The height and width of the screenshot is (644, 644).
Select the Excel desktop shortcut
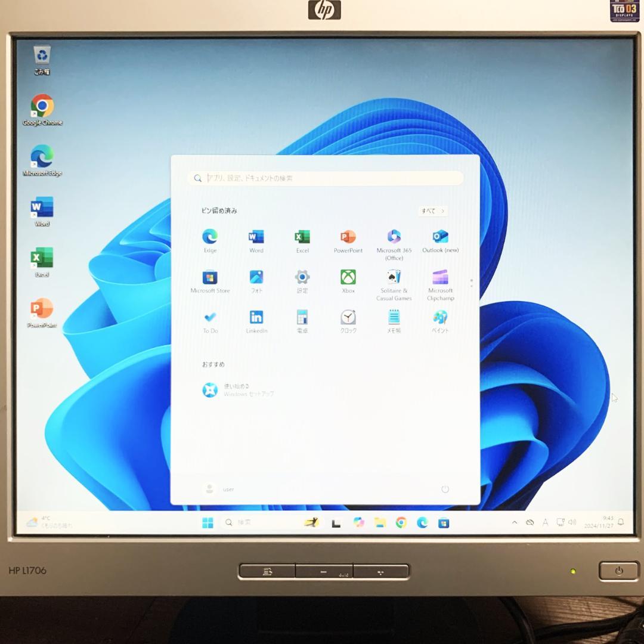(x=42, y=262)
